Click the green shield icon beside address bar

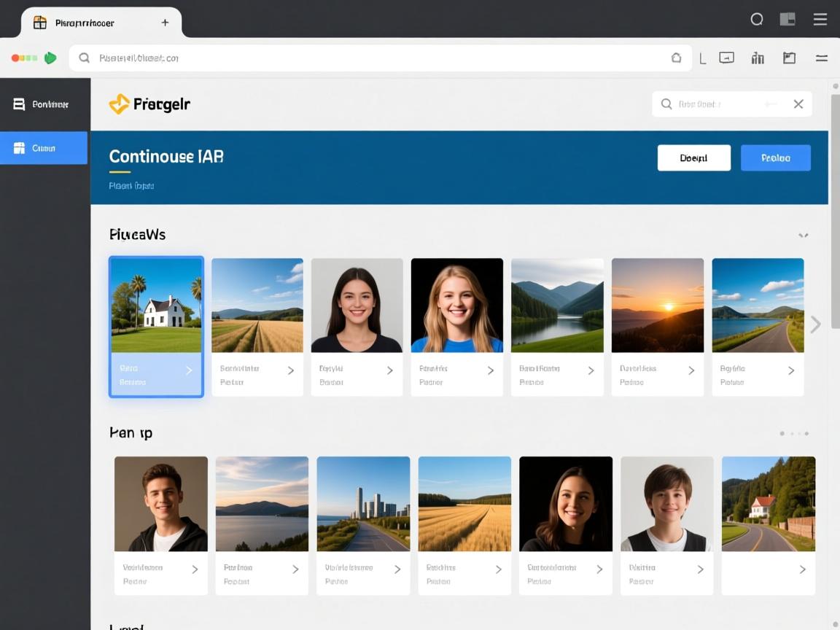50,58
